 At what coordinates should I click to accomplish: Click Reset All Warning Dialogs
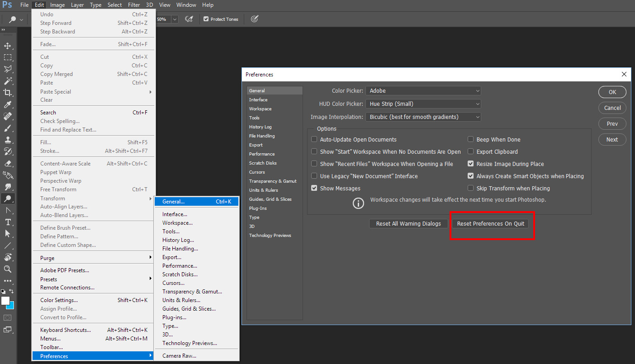(x=408, y=223)
